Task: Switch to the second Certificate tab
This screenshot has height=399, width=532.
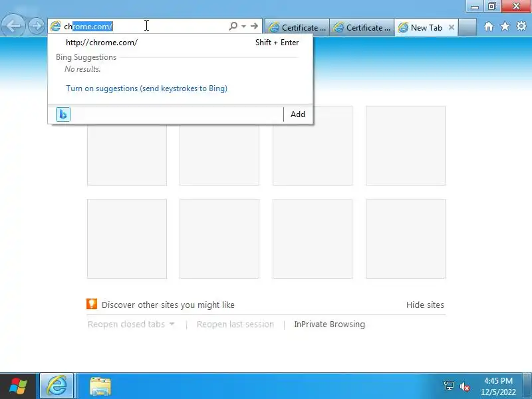Action: click(361, 27)
